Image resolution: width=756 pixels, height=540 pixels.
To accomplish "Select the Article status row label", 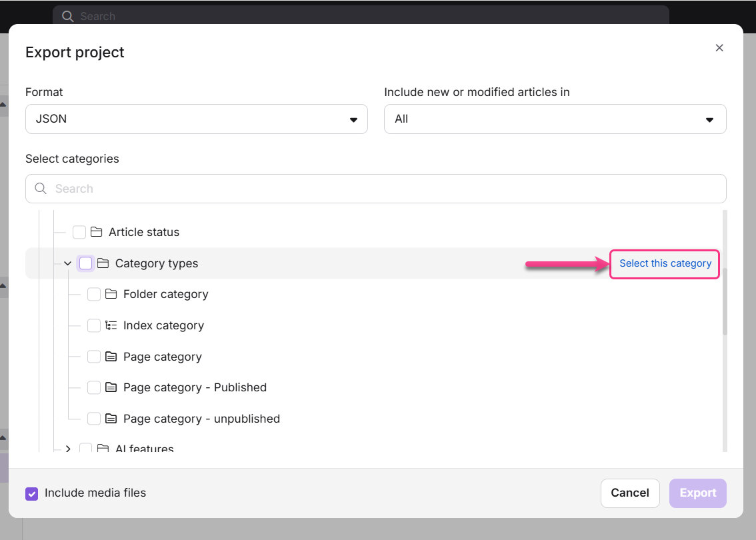I will coord(144,232).
